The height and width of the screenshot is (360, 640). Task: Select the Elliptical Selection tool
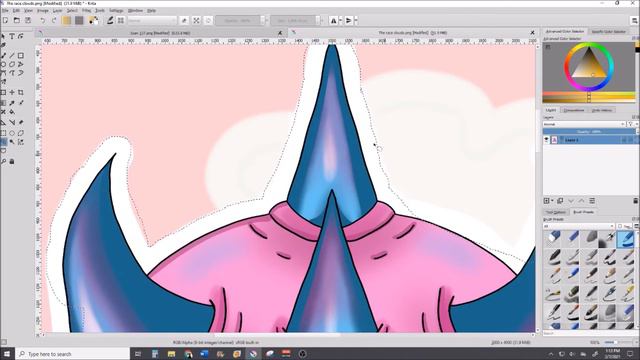pos(12,133)
